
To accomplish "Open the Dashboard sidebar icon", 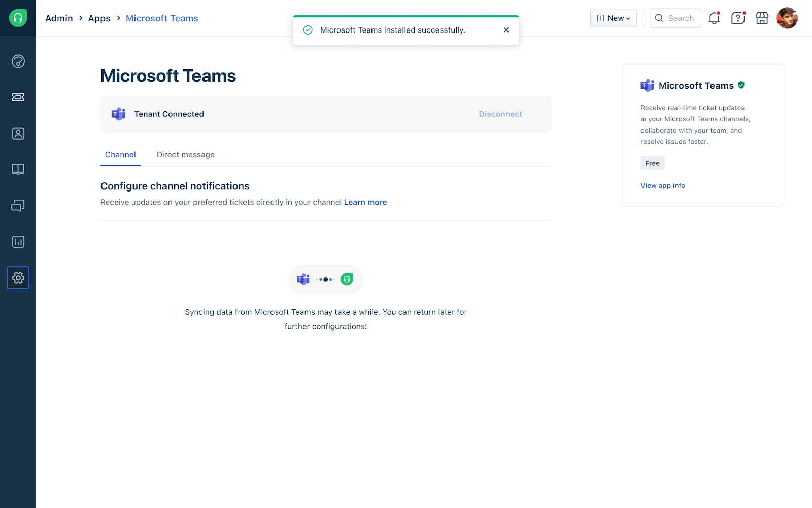I will pyautogui.click(x=18, y=61).
